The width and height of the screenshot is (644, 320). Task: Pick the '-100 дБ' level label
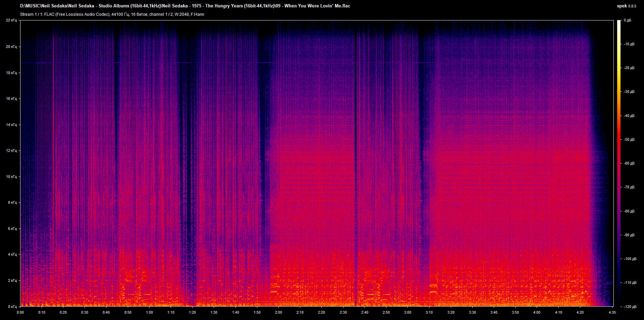pos(630,259)
